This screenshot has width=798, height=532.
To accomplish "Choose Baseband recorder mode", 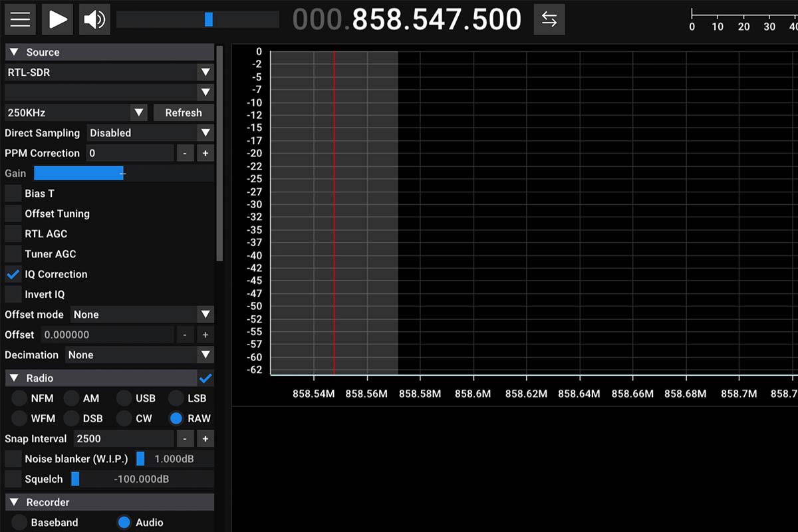I will [x=19, y=523].
